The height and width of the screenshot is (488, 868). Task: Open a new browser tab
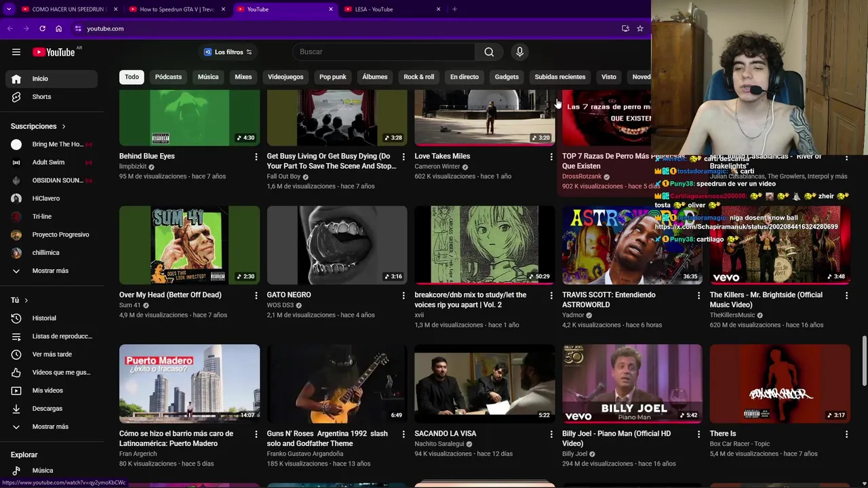point(454,9)
